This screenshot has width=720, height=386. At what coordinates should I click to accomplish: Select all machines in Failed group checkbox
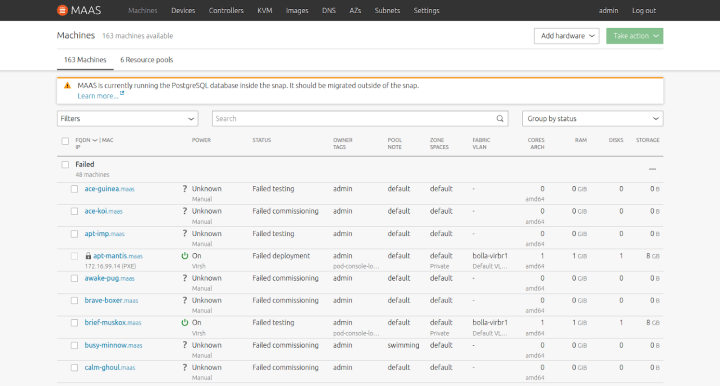(x=65, y=164)
